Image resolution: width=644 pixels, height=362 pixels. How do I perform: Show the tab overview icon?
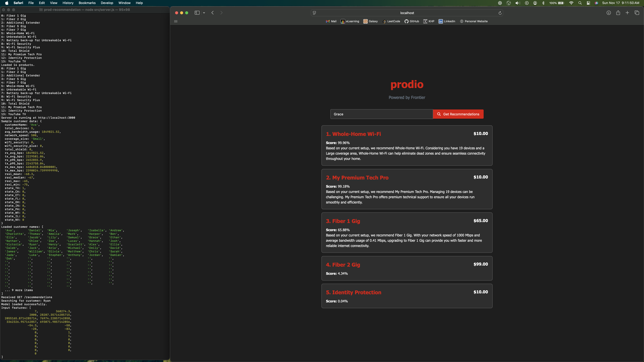pos(637,13)
